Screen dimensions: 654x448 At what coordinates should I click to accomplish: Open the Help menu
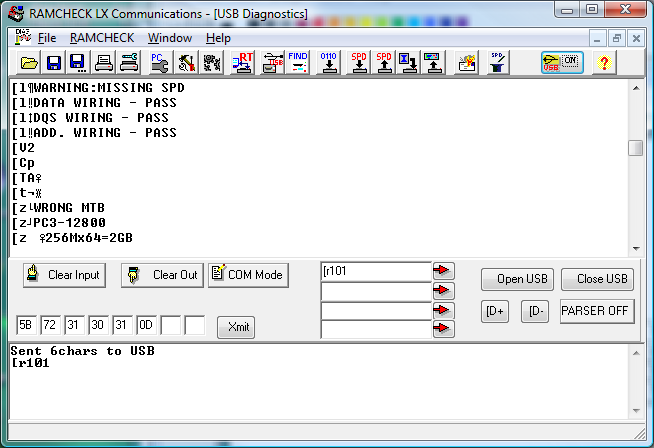[218, 38]
